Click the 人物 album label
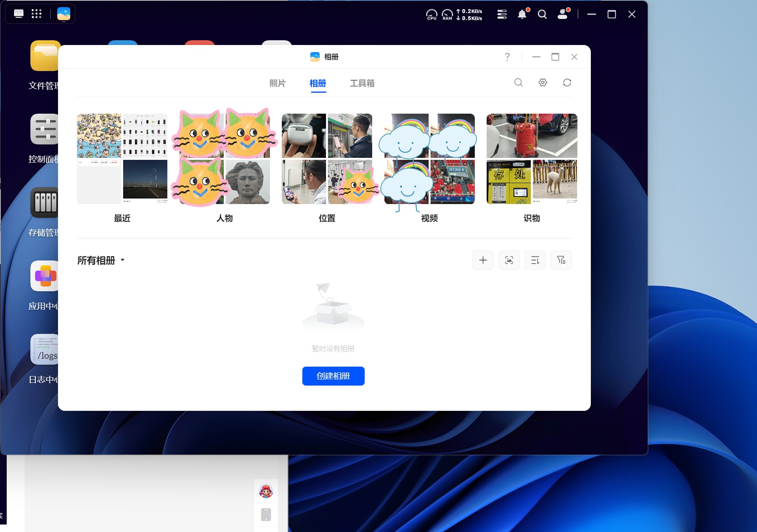This screenshot has height=532, width=757. click(x=225, y=218)
